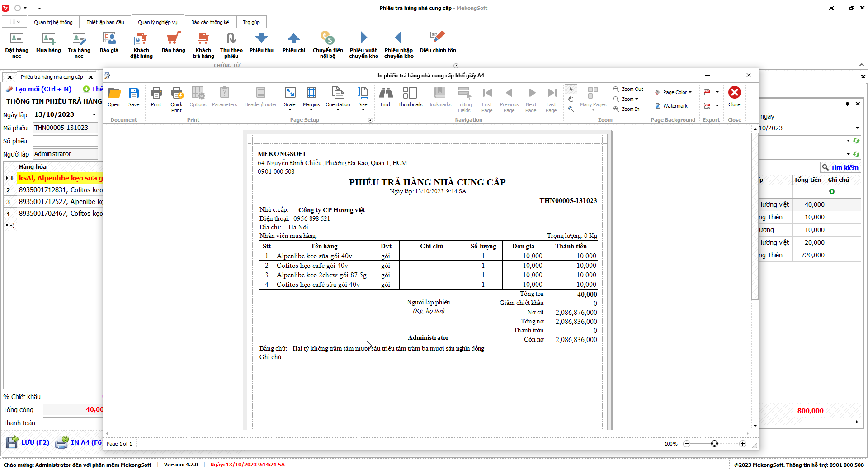Click zoom-in plus button at status bar
This screenshot has width=868, height=470.
(742, 444)
